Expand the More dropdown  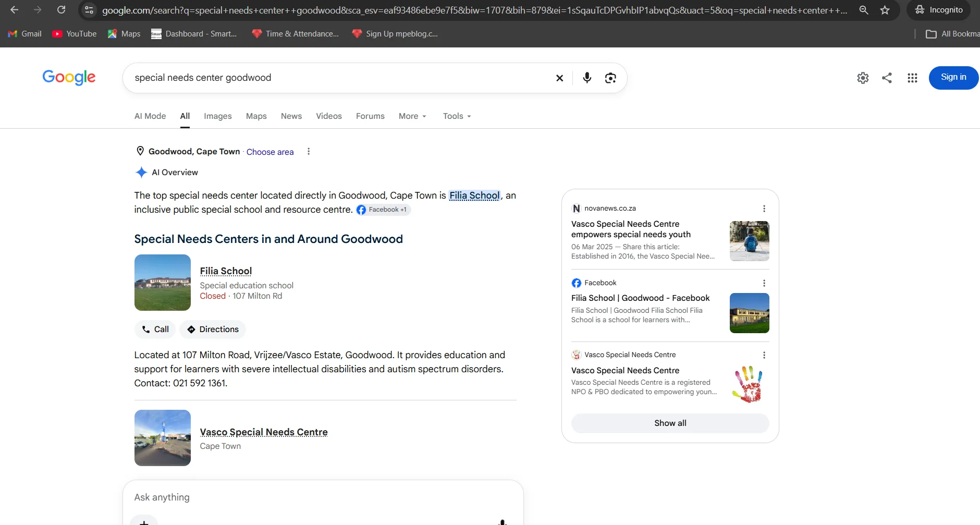point(412,116)
